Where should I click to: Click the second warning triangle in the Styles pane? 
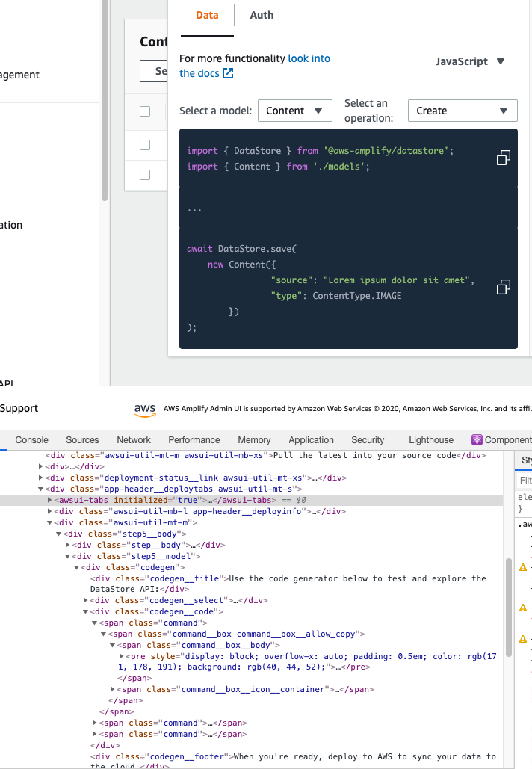pyautogui.click(x=522, y=608)
